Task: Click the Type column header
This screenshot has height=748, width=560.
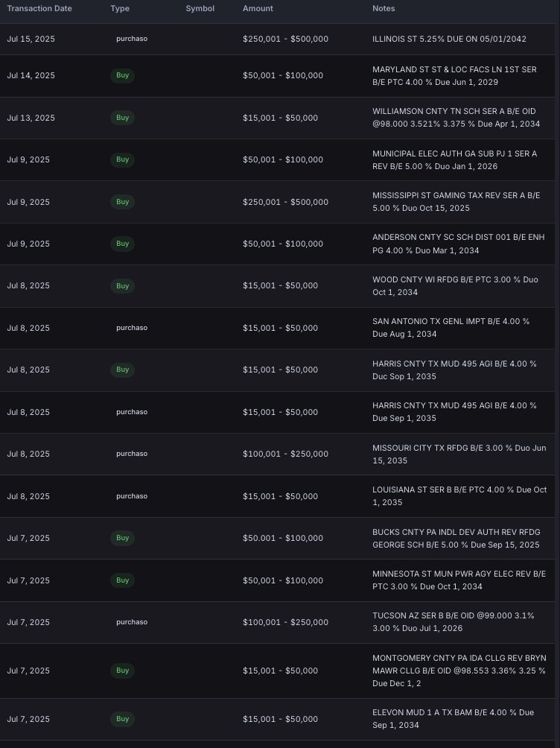Action: [119, 8]
